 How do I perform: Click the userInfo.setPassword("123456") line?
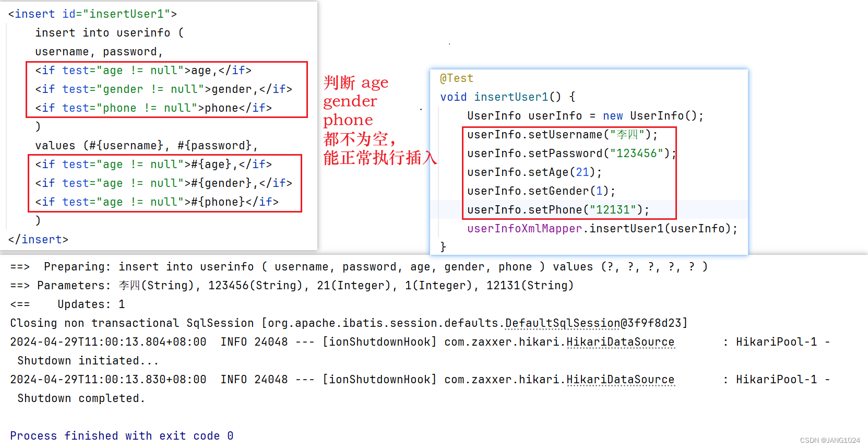coord(572,154)
